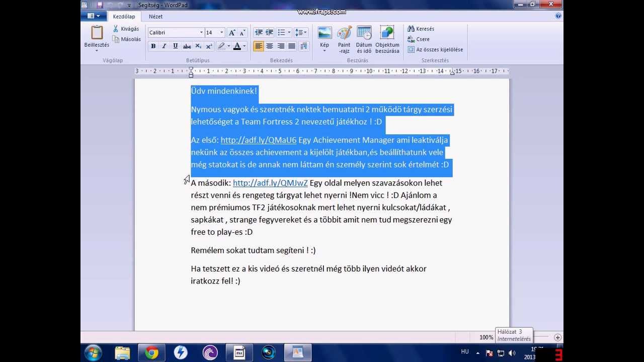Screen dimensions: 644x362
Task: Insert a Paint-rajz drawing
Action: pos(344,39)
